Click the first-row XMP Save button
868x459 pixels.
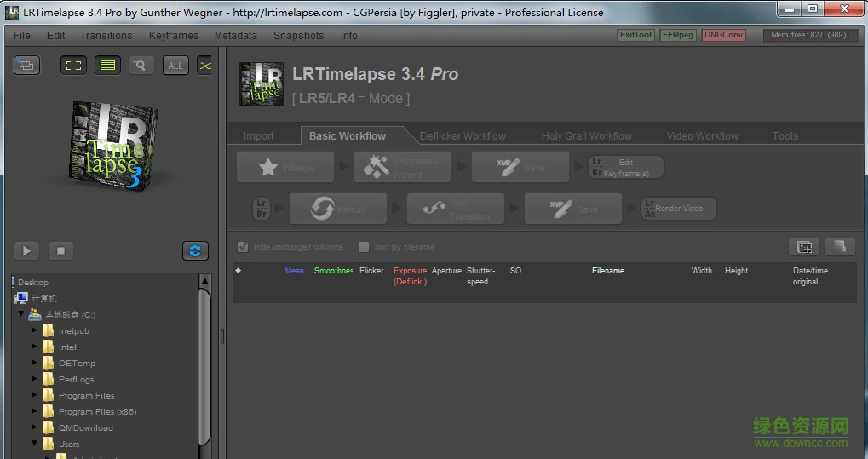520,167
